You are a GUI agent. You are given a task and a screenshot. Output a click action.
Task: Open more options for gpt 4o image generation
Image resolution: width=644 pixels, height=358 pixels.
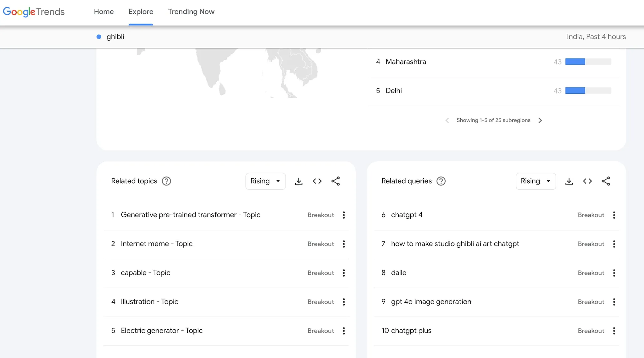(x=614, y=302)
